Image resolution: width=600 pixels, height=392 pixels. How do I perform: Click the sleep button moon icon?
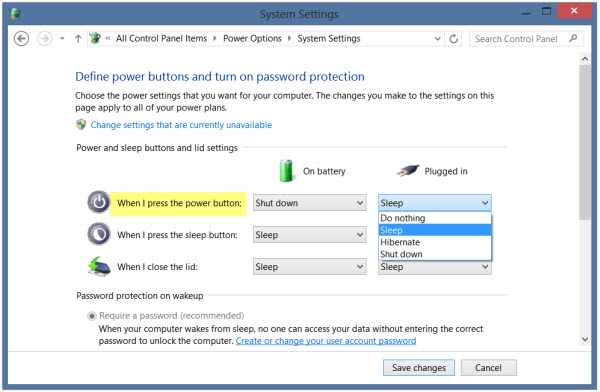coord(99,234)
